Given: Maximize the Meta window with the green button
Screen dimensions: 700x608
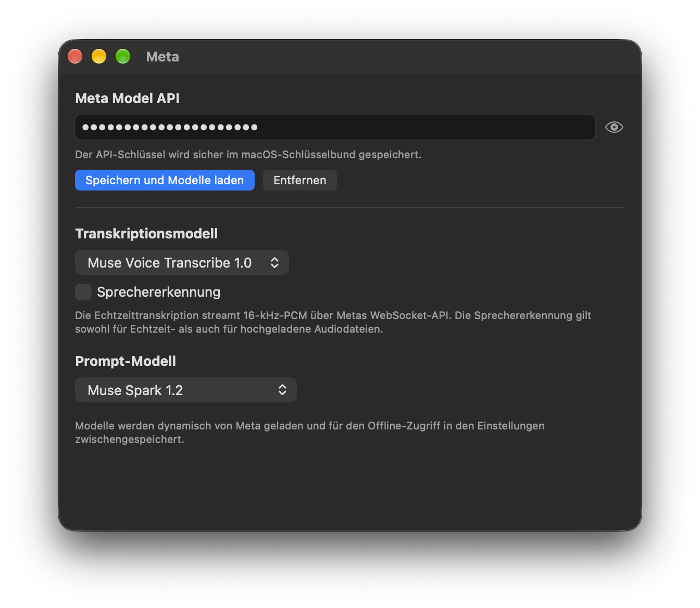Looking at the screenshot, I should (123, 56).
